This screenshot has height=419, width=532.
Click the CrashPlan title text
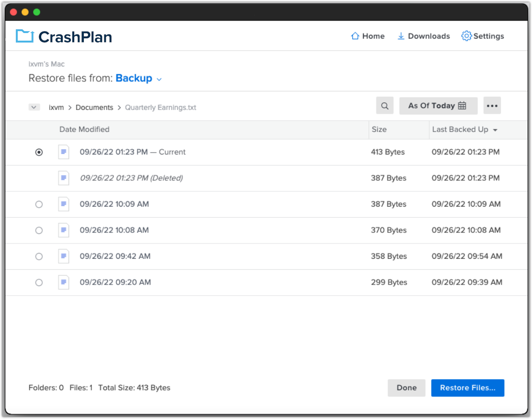click(x=75, y=37)
